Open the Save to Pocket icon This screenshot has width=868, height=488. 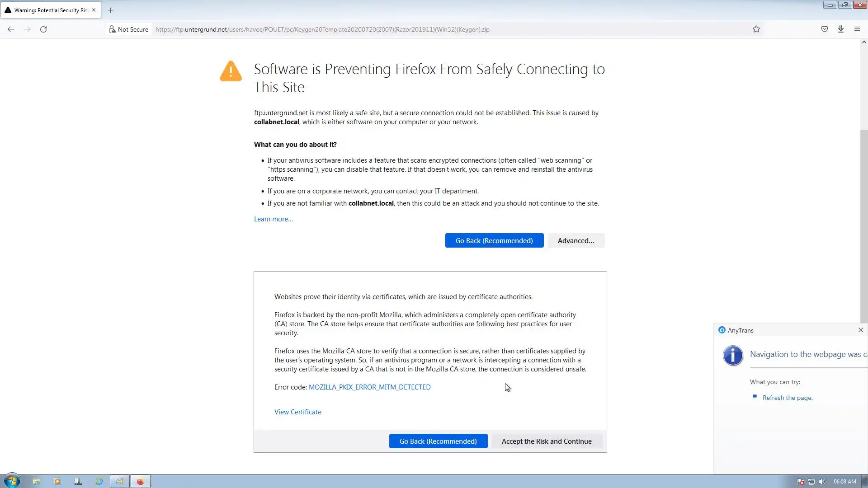(x=825, y=29)
